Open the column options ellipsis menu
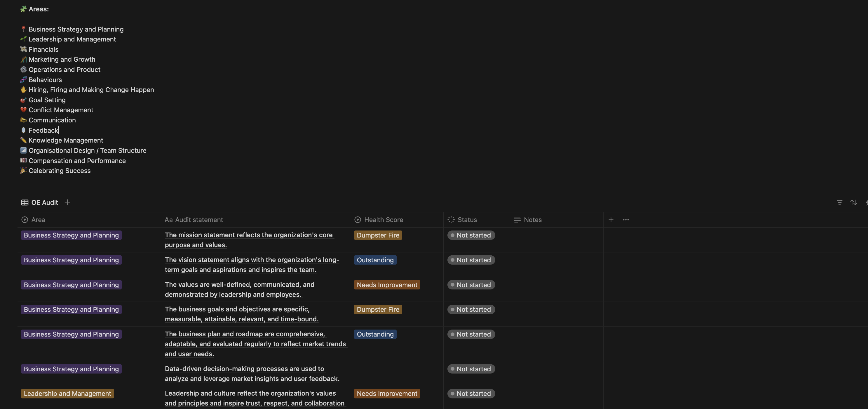Viewport: 868px width, 409px height. [x=625, y=219]
